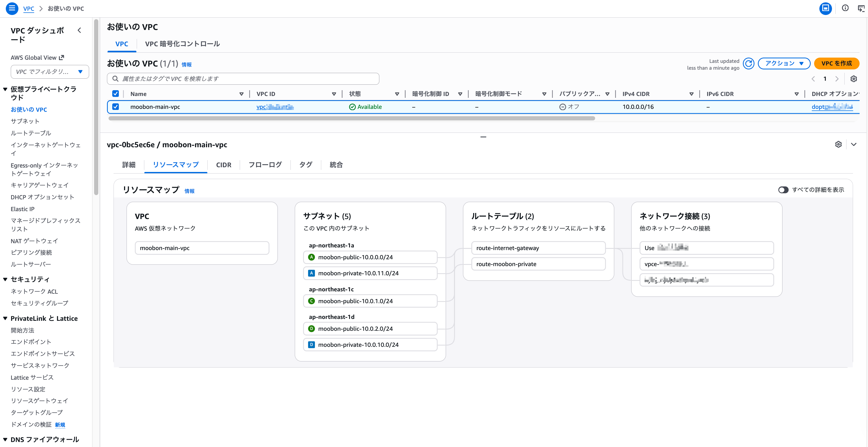This screenshot has width=868, height=447.
Task: Select the VPC tab
Action: point(122,44)
